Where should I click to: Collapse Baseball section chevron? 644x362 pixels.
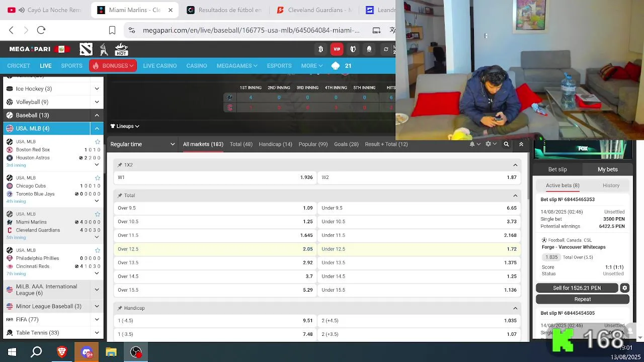[x=97, y=115]
